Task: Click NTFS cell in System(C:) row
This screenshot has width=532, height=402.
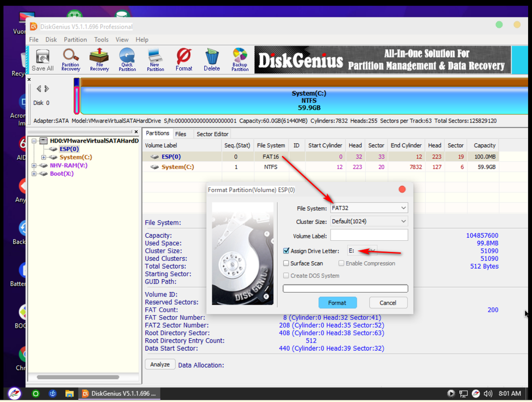Action: coord(271,167)
